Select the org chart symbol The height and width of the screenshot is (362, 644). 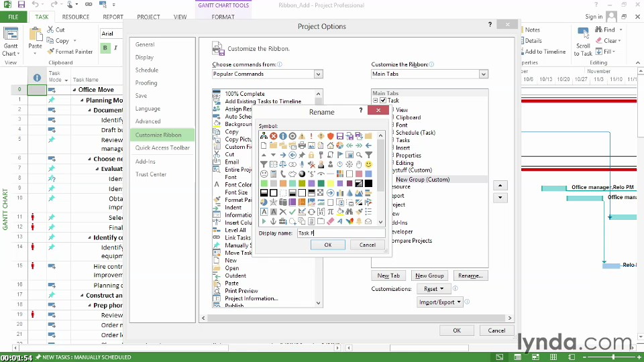[x=264, y=136]
